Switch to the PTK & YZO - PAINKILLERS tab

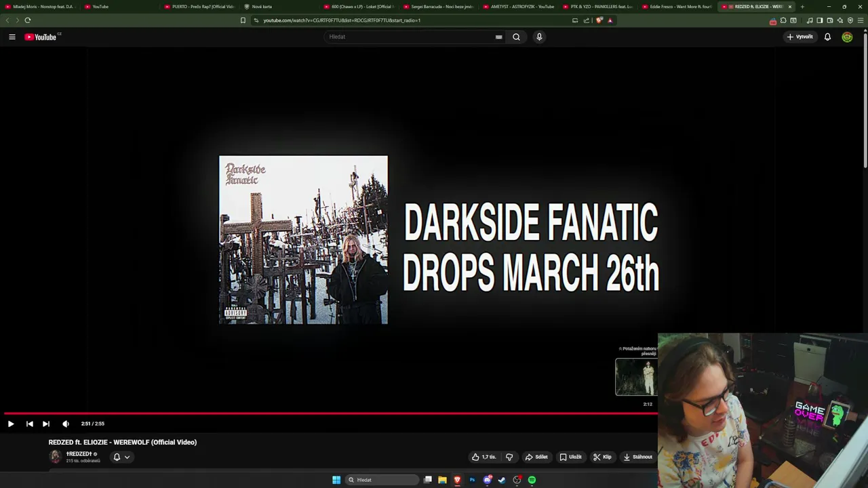tap(599, 6)
